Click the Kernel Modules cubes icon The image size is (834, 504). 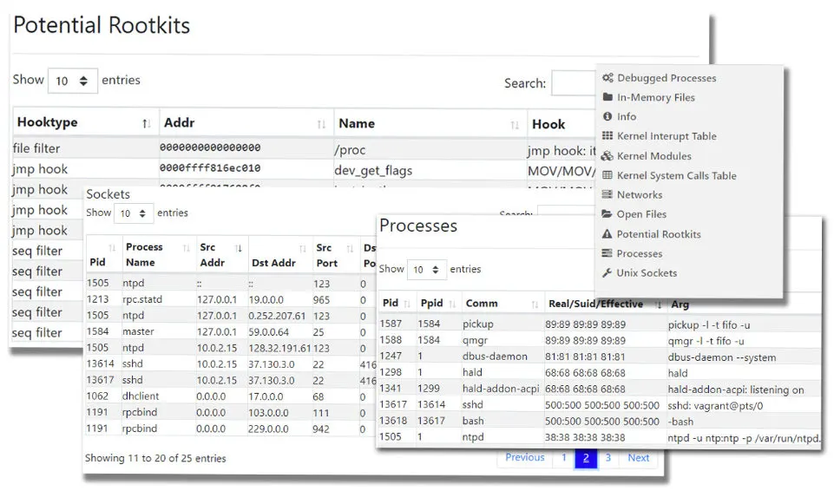click(x=607, y=156)
